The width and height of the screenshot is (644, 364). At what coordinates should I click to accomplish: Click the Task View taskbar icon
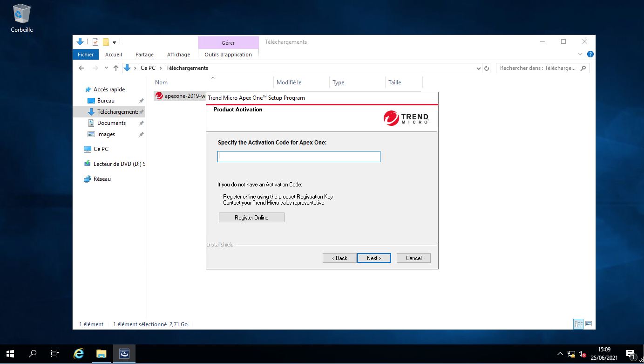[x=55, y=354]
